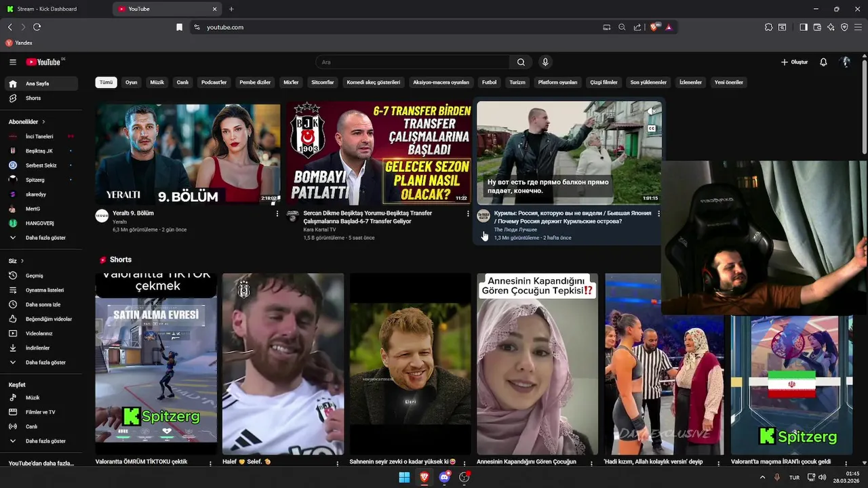Click the Oluştur create button
Image resolution: width=868 pixels, height=488 pixels.
click(x=794, y=62)
